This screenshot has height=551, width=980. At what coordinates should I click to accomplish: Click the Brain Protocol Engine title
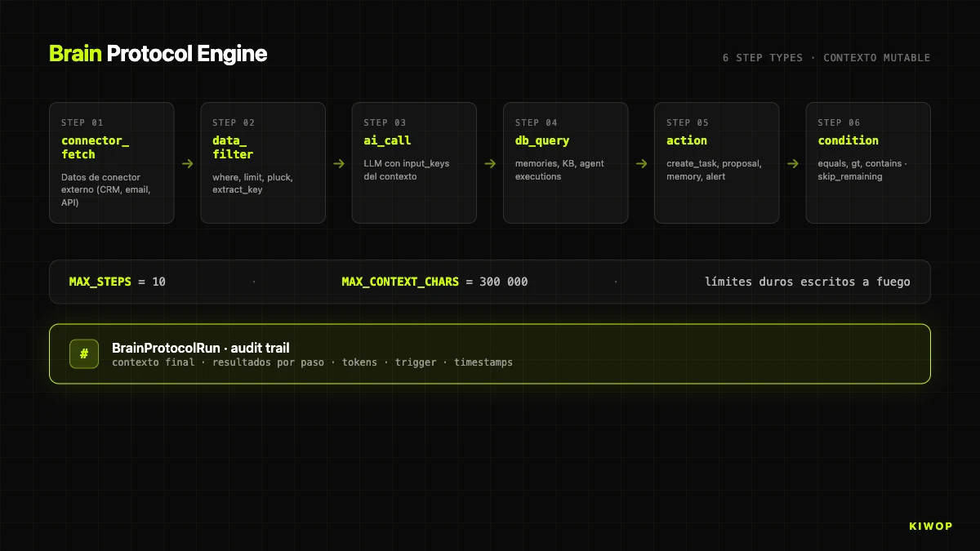[158, 54]
